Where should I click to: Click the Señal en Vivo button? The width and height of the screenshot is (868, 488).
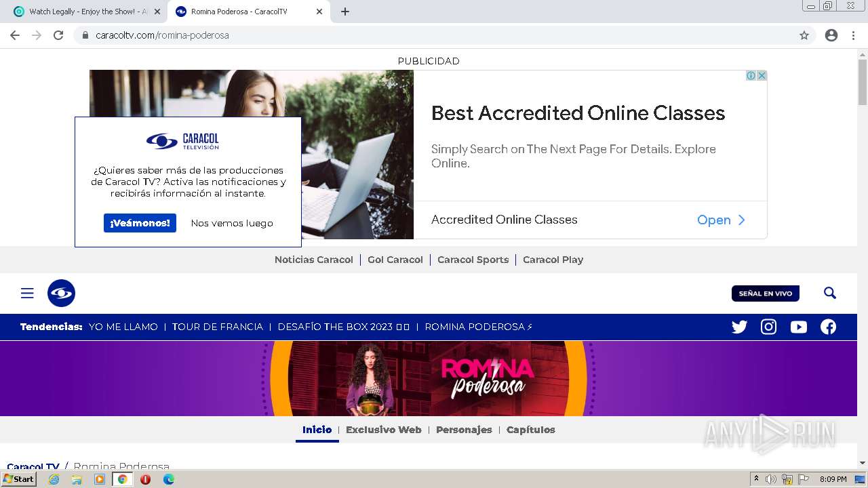click(765, 293)
